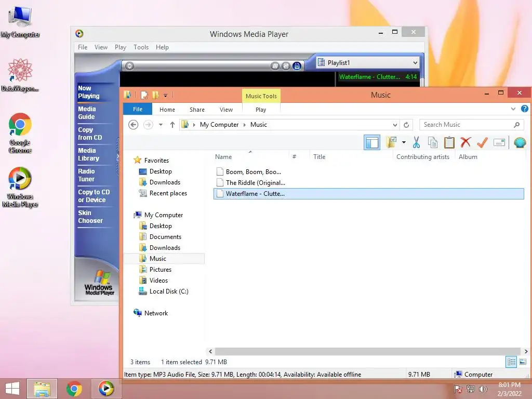Click the volume speaker icon in tray
The image size is (532, 399).
[483, 389]
